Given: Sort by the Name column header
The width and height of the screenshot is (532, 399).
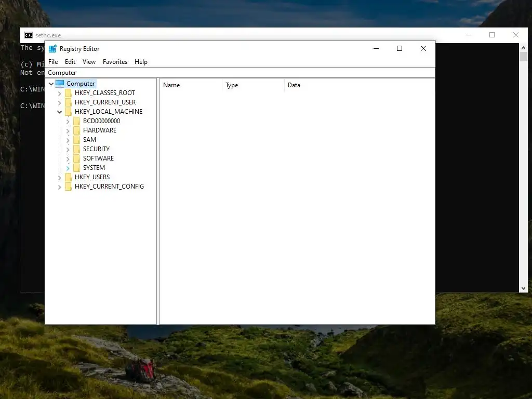Looking at the screenshot, I should click(191, 85).
